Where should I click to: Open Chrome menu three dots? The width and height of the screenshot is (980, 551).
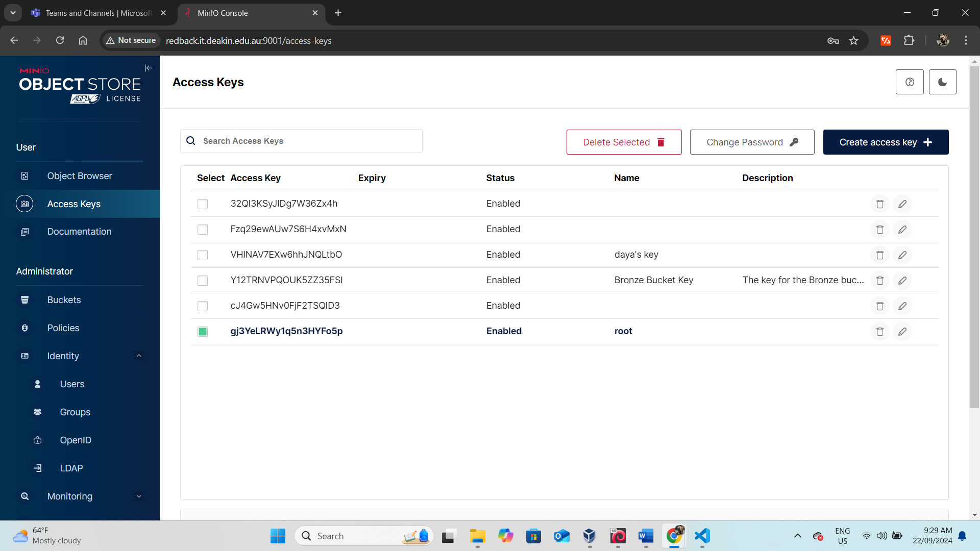point(966,40)
